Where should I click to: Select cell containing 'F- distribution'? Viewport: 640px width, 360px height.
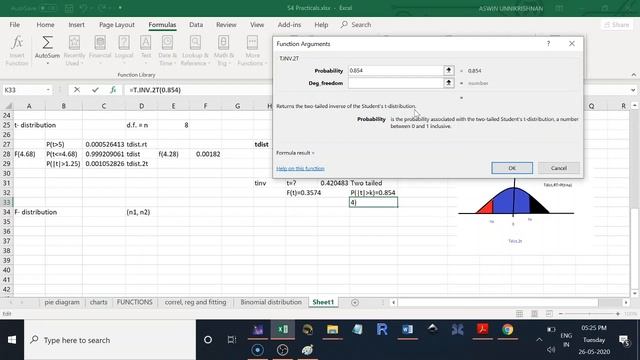coord(29,212)
